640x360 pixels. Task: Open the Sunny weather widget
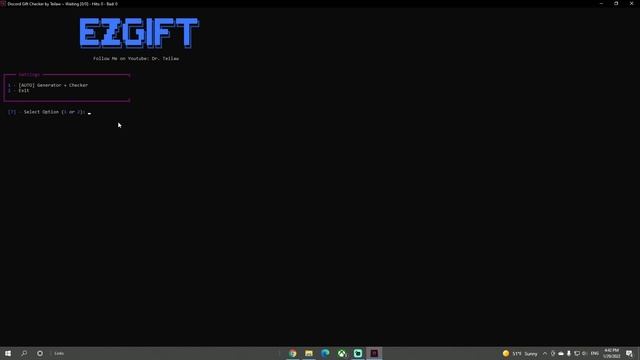coord(520,353)
